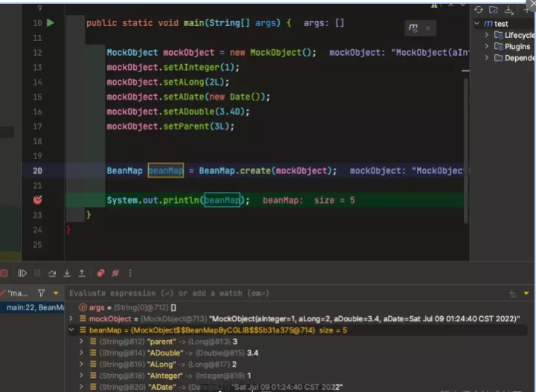Pause the running program

(37, 273)
